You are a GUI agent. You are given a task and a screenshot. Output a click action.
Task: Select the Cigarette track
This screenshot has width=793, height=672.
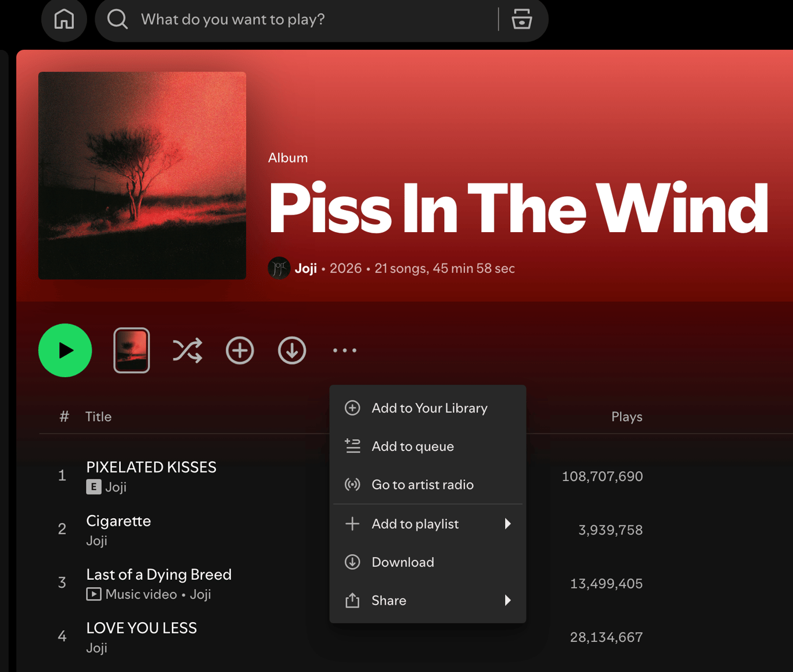coord(118,521)
